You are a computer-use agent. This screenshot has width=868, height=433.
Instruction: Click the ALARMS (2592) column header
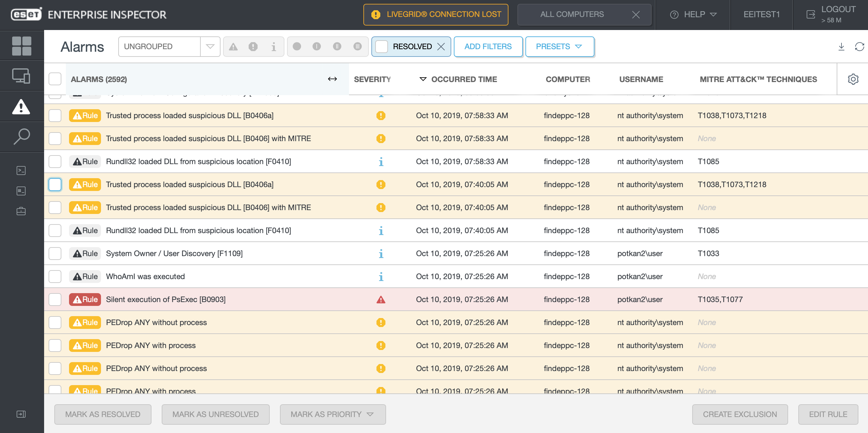(x=99, y=79)
